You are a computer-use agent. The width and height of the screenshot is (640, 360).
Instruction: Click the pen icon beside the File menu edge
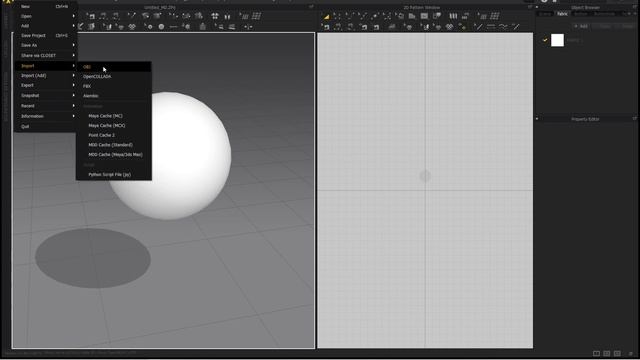pos(81,27)
